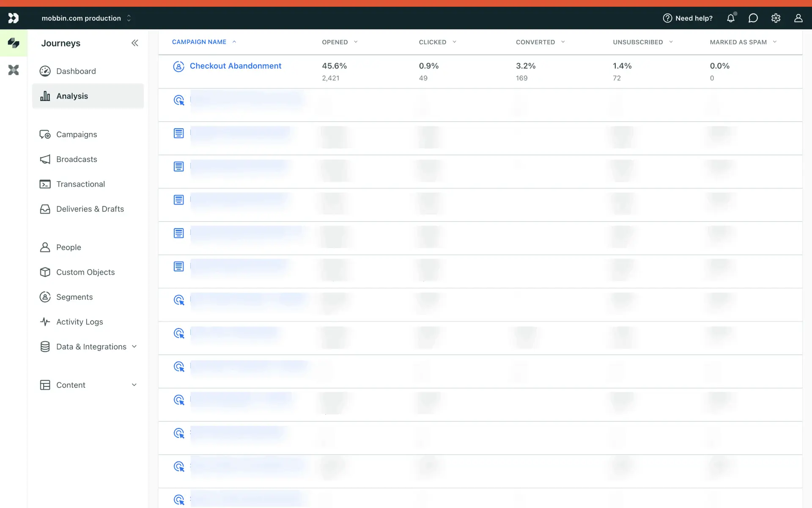812x508 pixels.
Task: Go to Dashboard in sidebar
Action: [x=76, y=71]
